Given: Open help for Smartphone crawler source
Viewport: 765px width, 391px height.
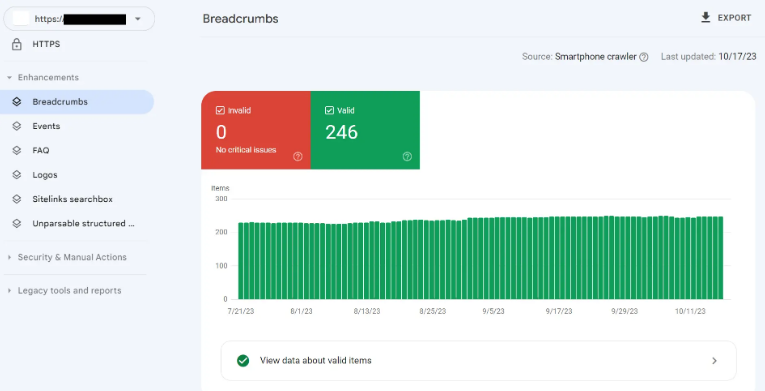Looking at the screenshot, I should pyautogui.click(x=644, y=57).
